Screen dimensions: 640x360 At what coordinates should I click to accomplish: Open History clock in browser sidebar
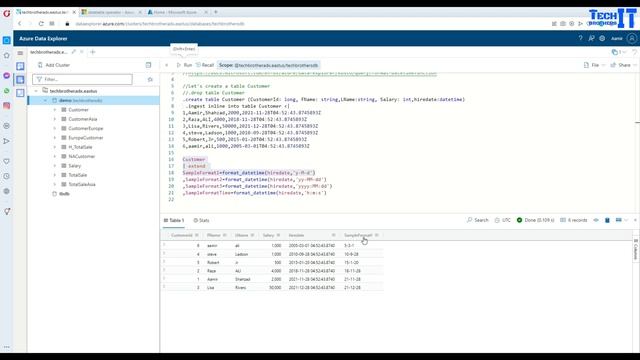tap(7, 176)
